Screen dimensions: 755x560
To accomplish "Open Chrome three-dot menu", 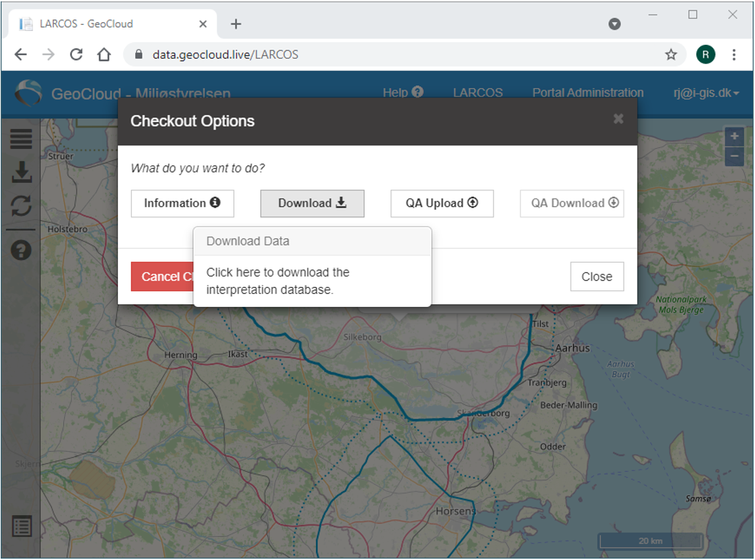I will coord(734,54).
